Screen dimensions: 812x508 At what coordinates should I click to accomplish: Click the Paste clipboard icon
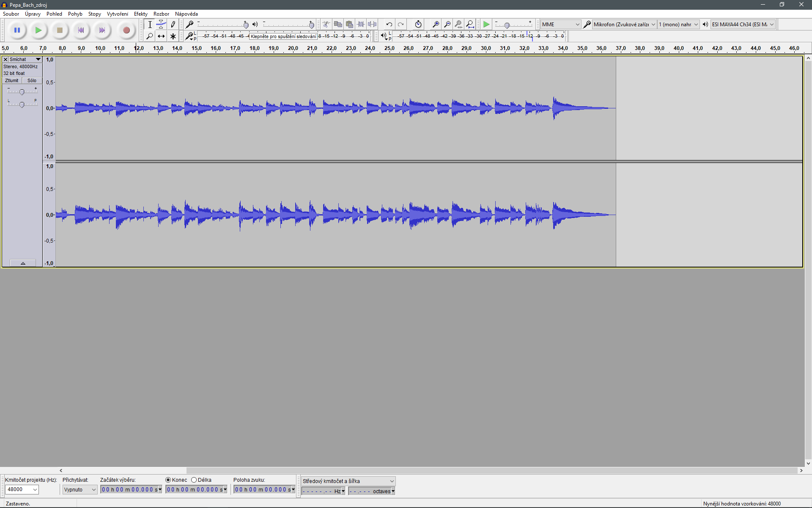coord(349,24)
